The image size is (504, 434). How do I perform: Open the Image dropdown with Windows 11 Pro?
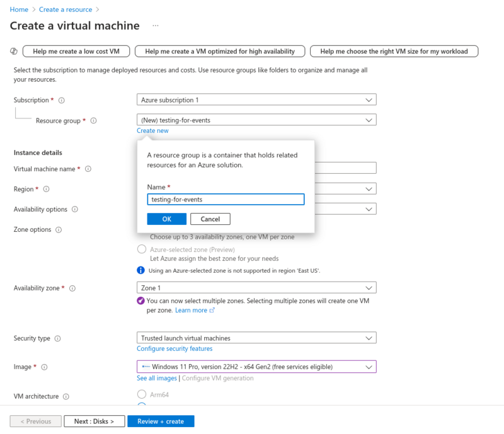coord(256,367)
